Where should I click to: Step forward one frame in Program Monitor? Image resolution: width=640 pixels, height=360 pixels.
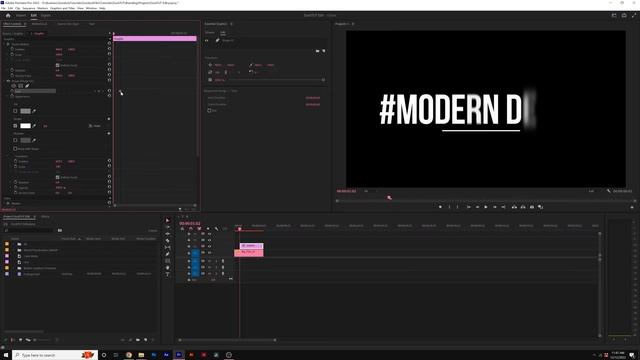click(495, 207)
